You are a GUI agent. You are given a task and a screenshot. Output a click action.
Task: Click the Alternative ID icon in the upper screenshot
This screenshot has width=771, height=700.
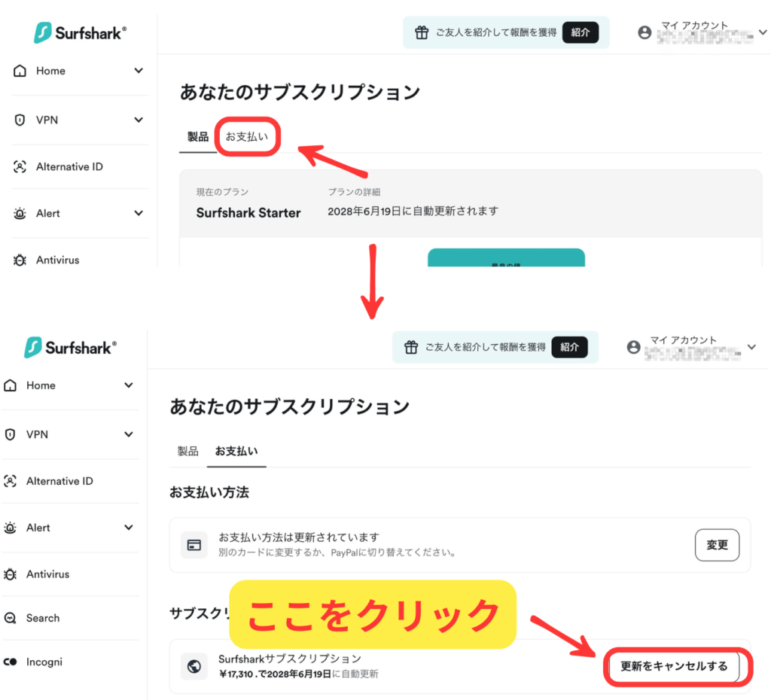tap(20, 167)
